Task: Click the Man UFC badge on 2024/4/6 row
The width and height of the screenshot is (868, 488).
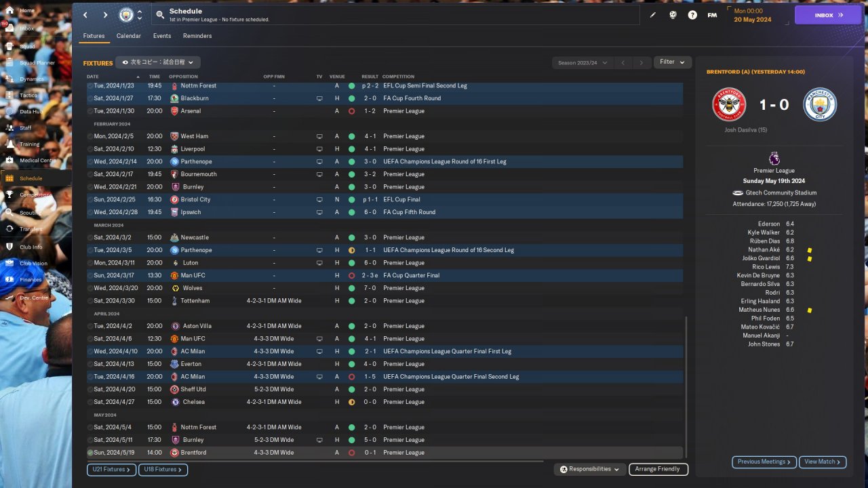Action: click(174, 339)
